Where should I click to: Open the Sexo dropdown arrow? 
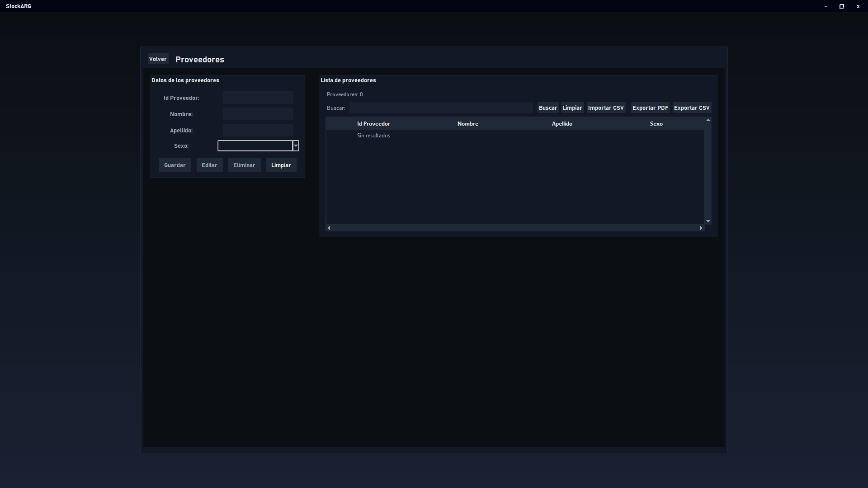296,146
